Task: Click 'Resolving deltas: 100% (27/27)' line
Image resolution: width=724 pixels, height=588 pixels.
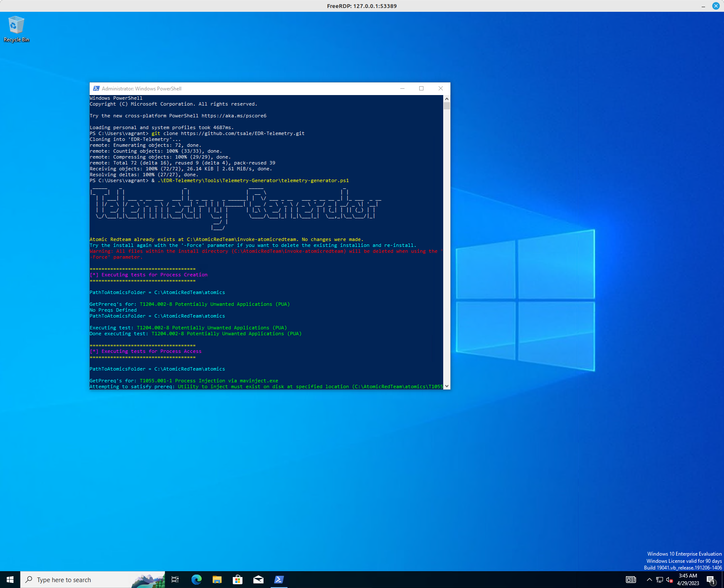Action: (x=144, y=175)
